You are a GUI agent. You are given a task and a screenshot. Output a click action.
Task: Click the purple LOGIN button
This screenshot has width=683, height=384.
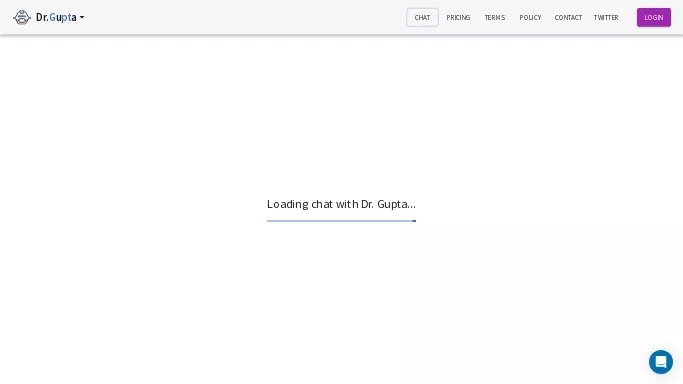coord(653,17)
